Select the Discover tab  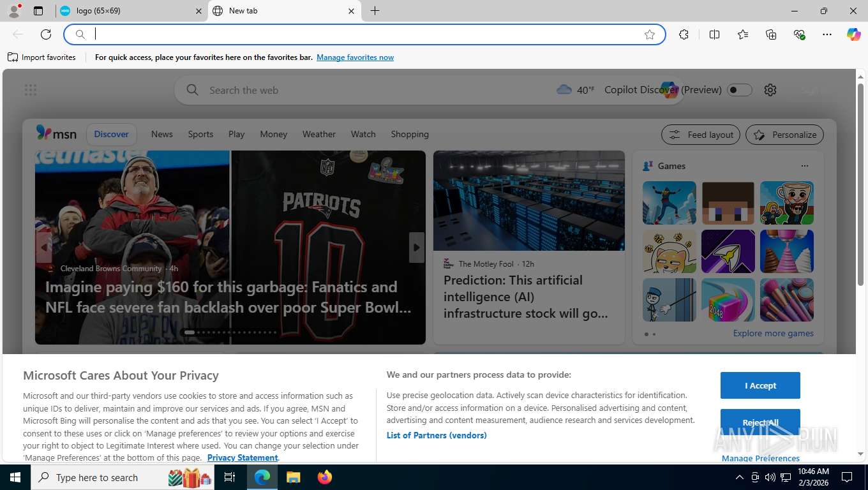click(x=111, y=134)
